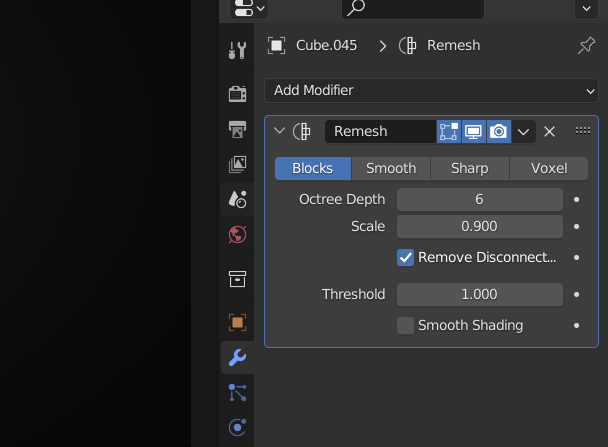Viewport: 608px width, 447px height.
Task: Animate Scale property with its dot
Action: (x=577, y=226)
